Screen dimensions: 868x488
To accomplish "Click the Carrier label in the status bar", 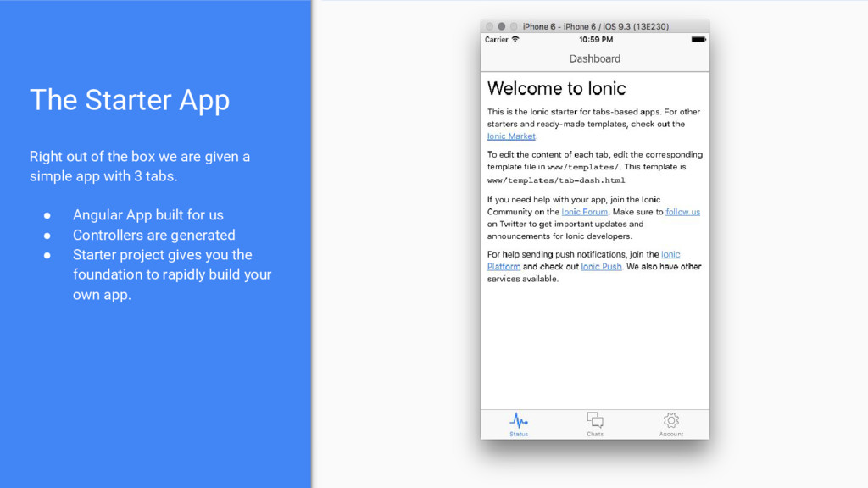I will 497,39.
